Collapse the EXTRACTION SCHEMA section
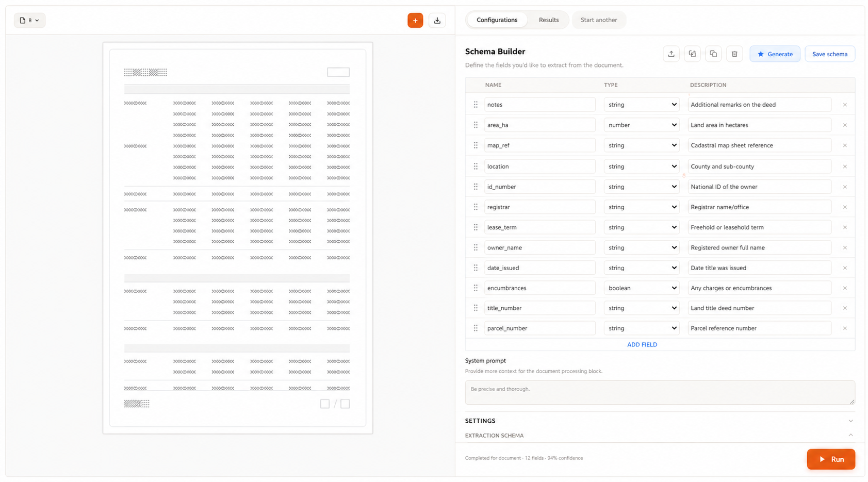The height and width of the screenshot is (482, 868). (850, 436)
